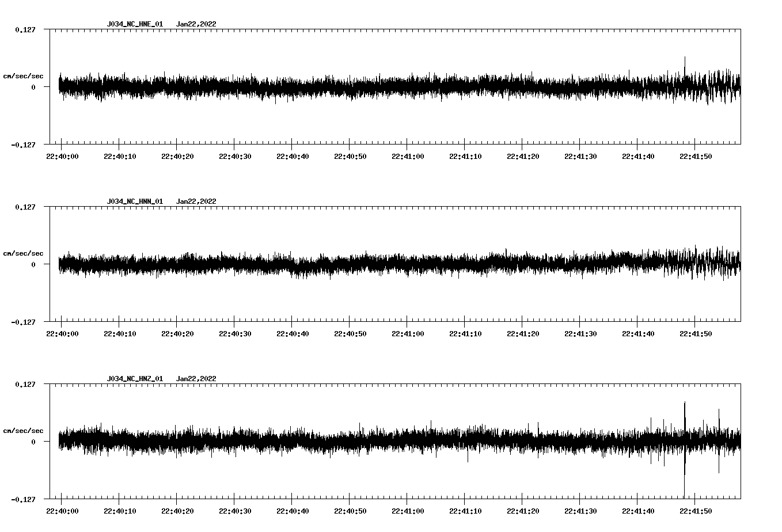
Task: Click 22:40:00 time label under HNN plot
Action: pyautogui.click(x=62, y=334)
